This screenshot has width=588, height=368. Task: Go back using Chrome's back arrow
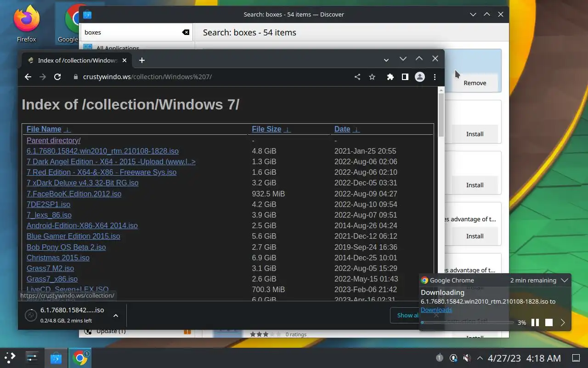coord(28,77)
